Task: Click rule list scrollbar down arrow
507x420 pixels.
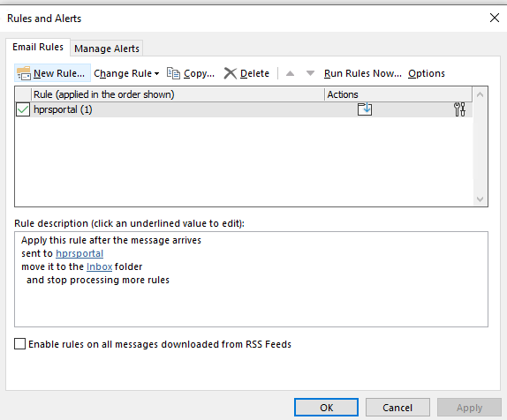Action: (x=481, y=199)
